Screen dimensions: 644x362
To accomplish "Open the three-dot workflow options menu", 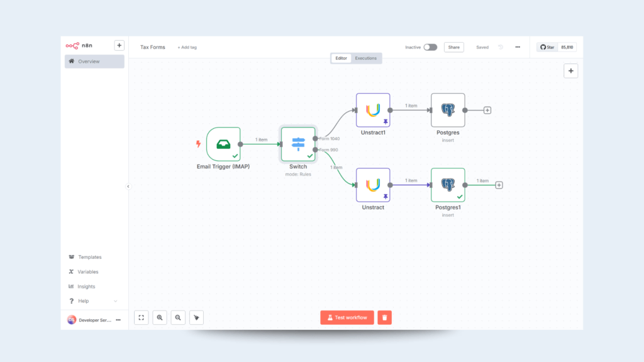I will [518, 47].
